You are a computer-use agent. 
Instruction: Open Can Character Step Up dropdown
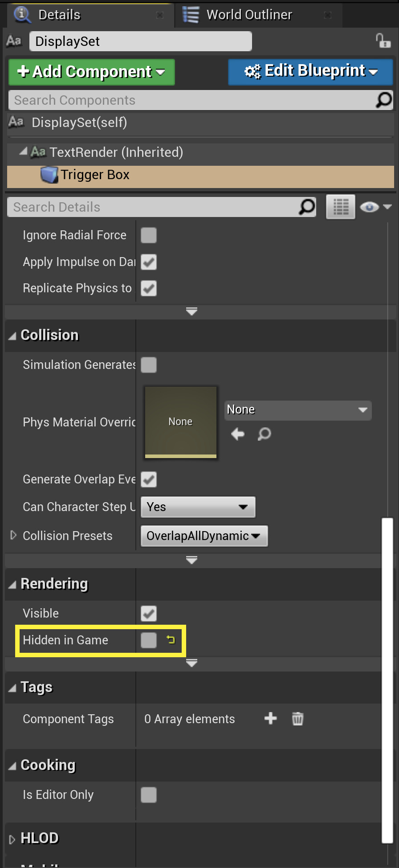[198, 507]
